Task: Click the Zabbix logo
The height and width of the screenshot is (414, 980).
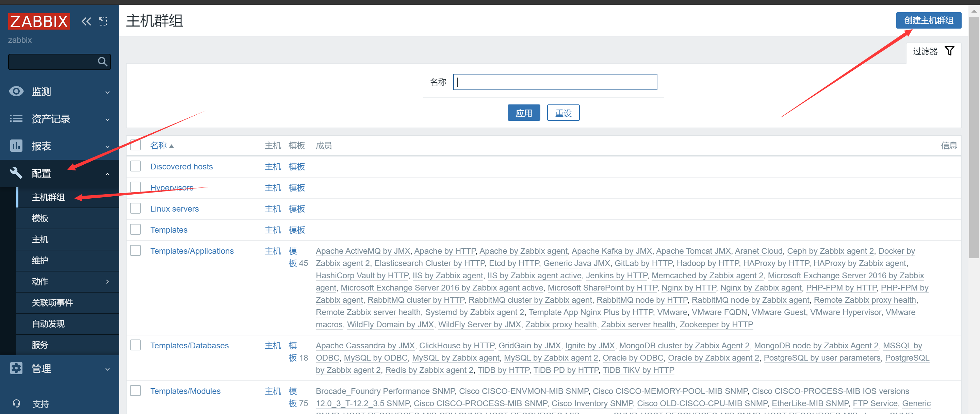Action: tap(38, 21)
